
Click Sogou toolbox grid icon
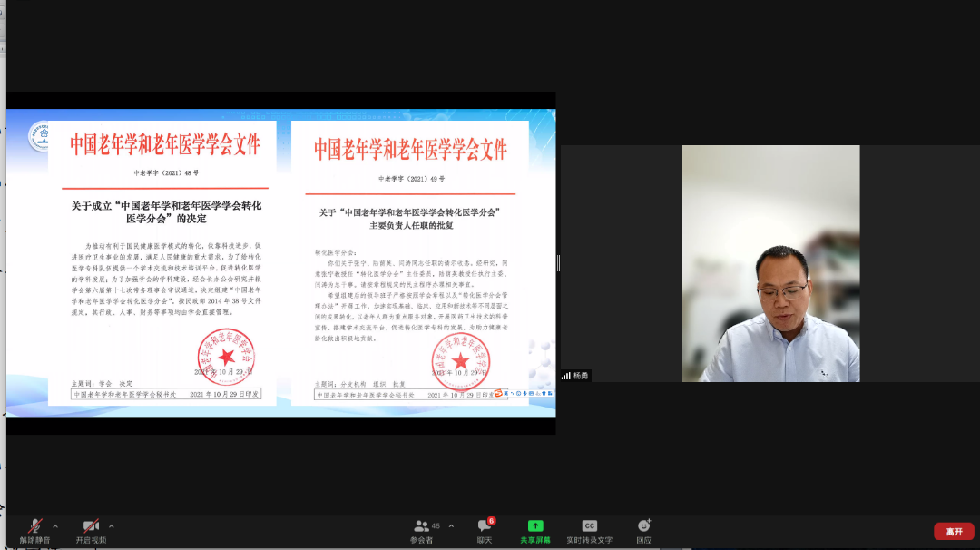coord(550,394)
